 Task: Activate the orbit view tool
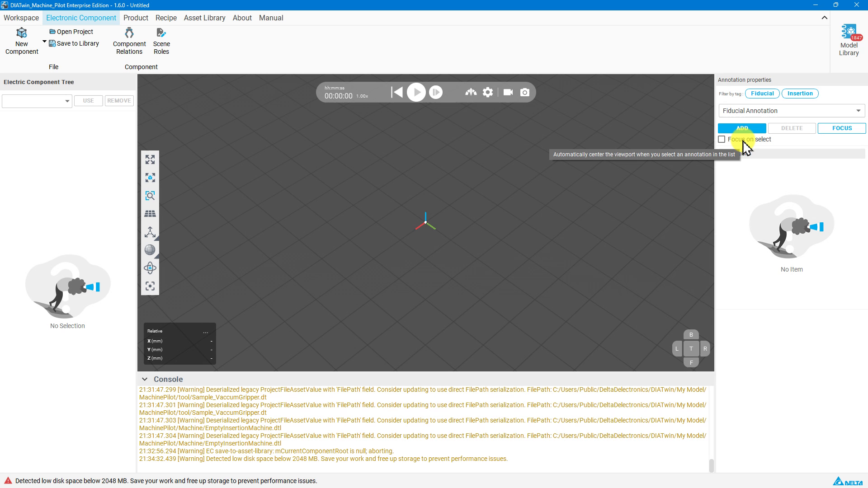(150, 268)
